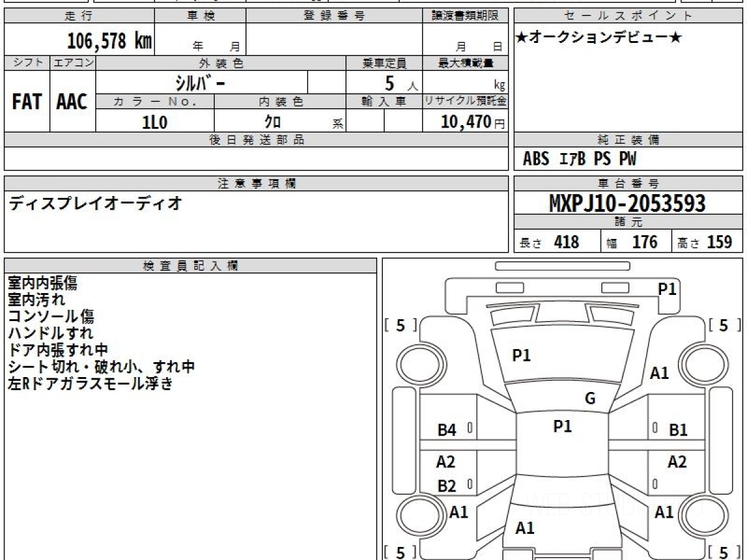Select the color code 1L0
Viewport: 747px width, 560px height.
155,122
